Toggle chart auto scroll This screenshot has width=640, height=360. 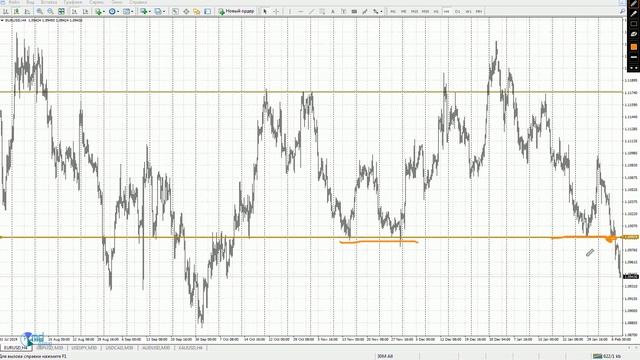(x=74, y=11)
